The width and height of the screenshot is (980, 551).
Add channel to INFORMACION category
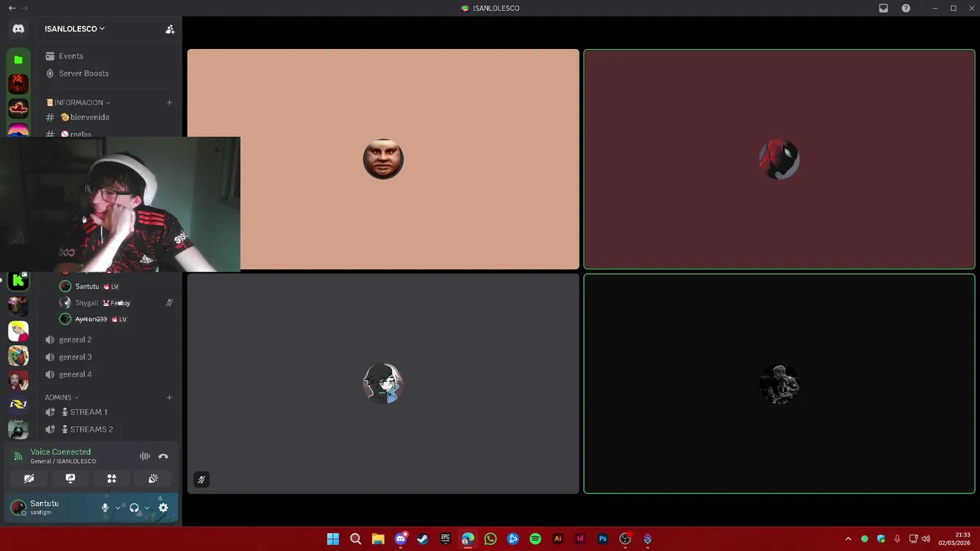coord(169,103)
